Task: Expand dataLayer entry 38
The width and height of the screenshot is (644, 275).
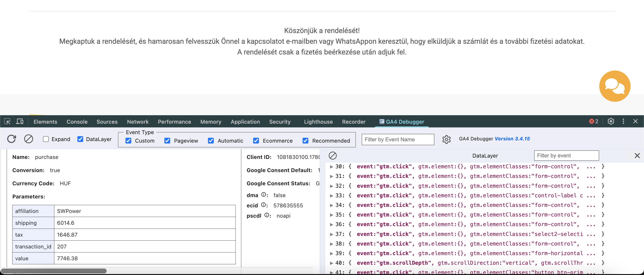Action: click(x=331, y=244)
